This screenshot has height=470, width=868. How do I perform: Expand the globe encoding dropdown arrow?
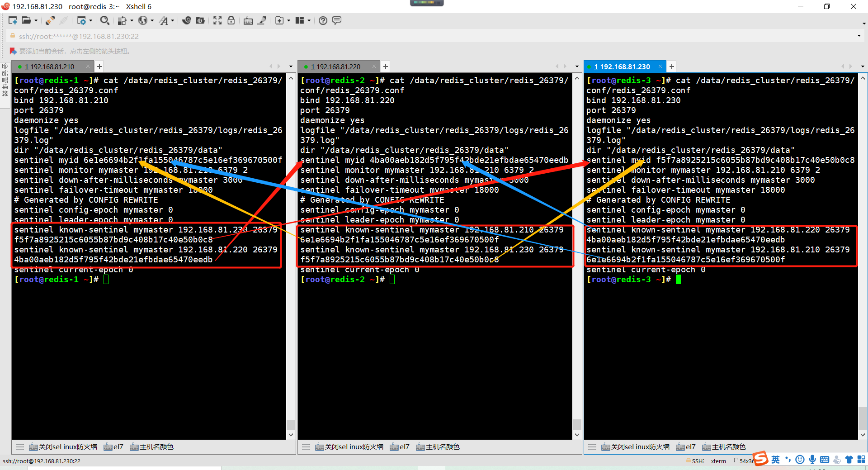coord(152,20)
